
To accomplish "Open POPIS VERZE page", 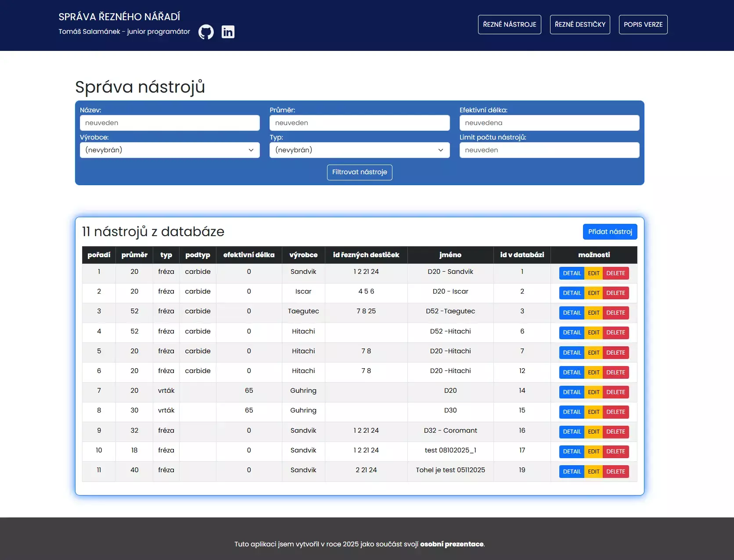I will tap(643, 25).
